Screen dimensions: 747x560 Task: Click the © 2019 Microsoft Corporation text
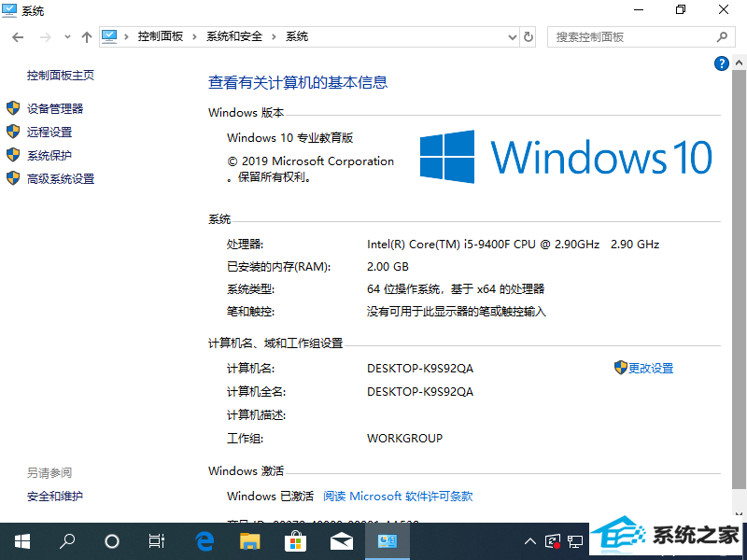coord(311,161)
